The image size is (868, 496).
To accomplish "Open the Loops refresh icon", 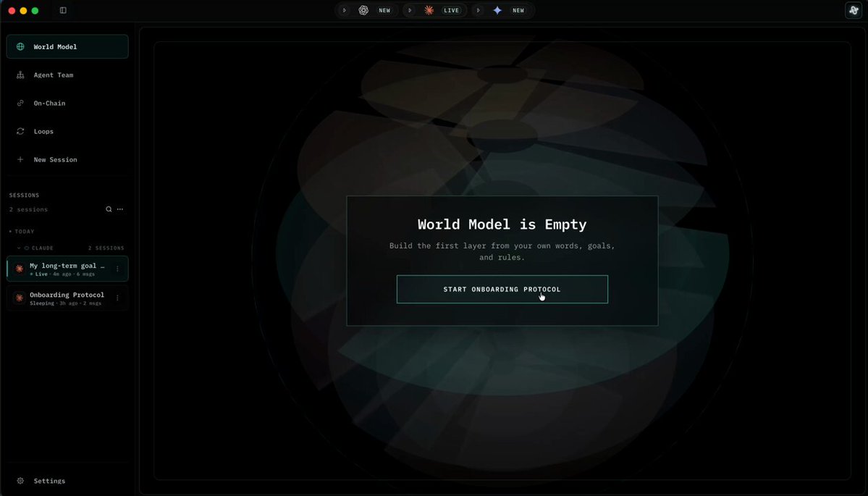I will point(20,131).
